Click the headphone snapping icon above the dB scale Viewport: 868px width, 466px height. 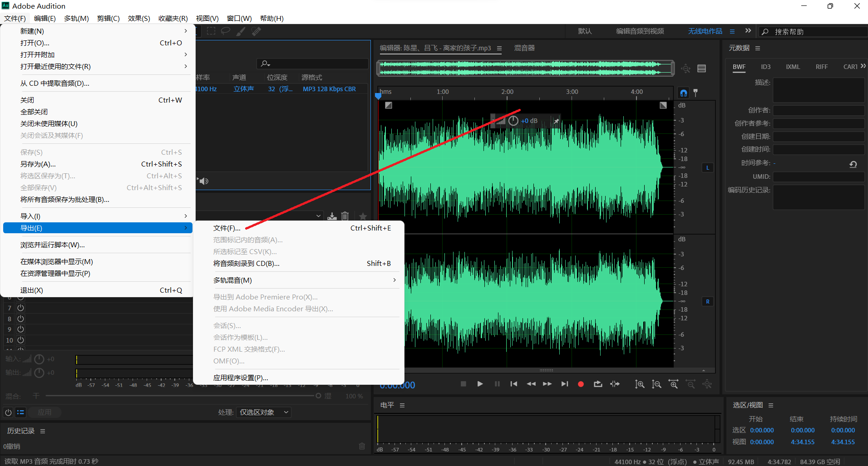click(x=684, y=93)
